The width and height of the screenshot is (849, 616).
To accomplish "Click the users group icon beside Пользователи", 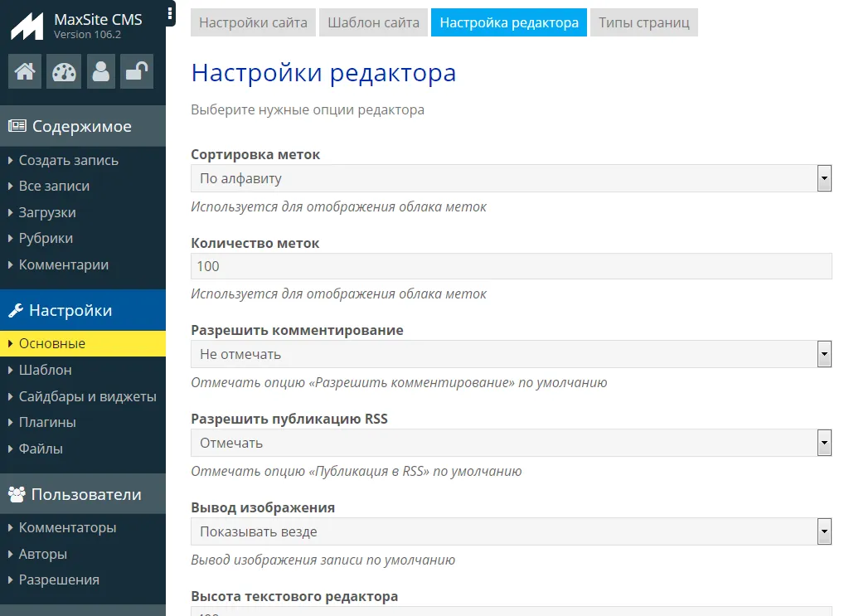I will pyautogui.click(x=17, y=495).
